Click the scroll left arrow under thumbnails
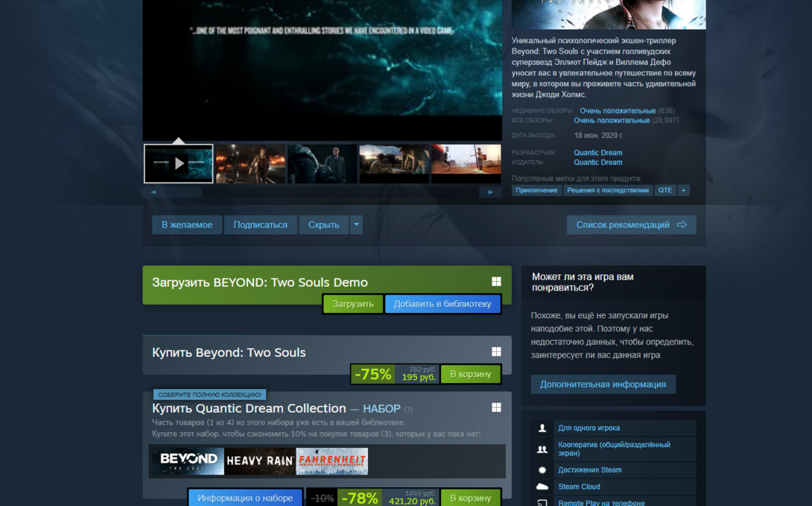Viewport: 812px width, 506px height. (153, 192)
